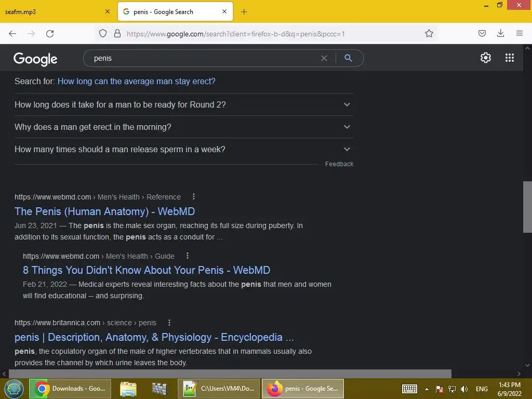Switch to Chrome Downloads taskbar window
The image size is (532, 399).
70,389
